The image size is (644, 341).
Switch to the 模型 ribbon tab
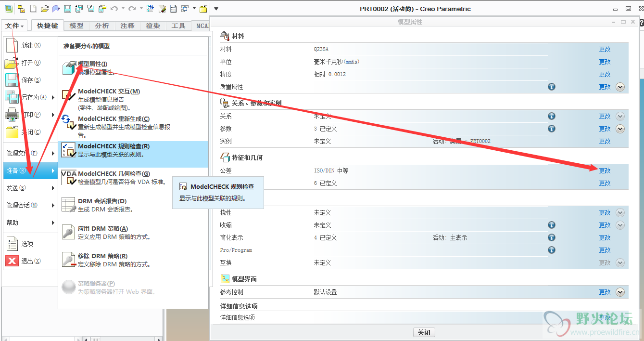coord(76,26)
